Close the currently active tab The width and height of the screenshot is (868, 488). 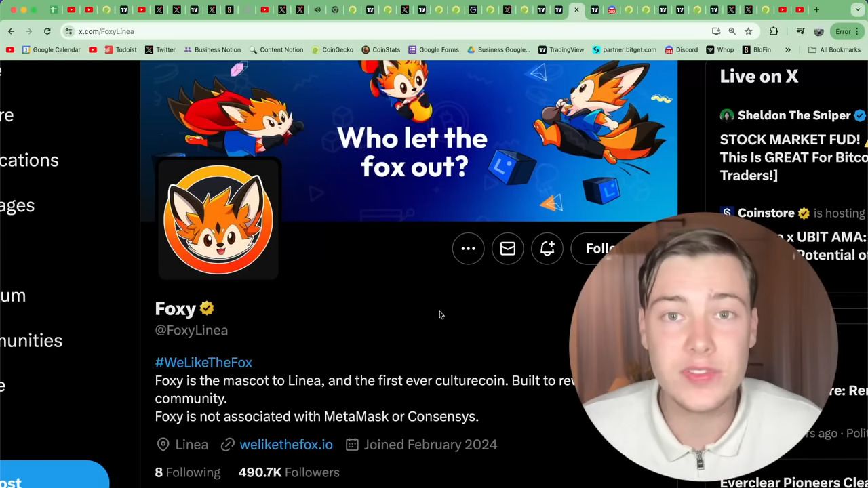tap(576, 10)
